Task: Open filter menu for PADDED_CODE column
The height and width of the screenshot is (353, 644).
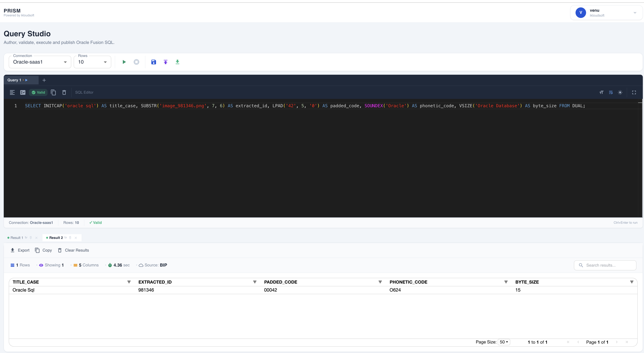Action: 380,282
